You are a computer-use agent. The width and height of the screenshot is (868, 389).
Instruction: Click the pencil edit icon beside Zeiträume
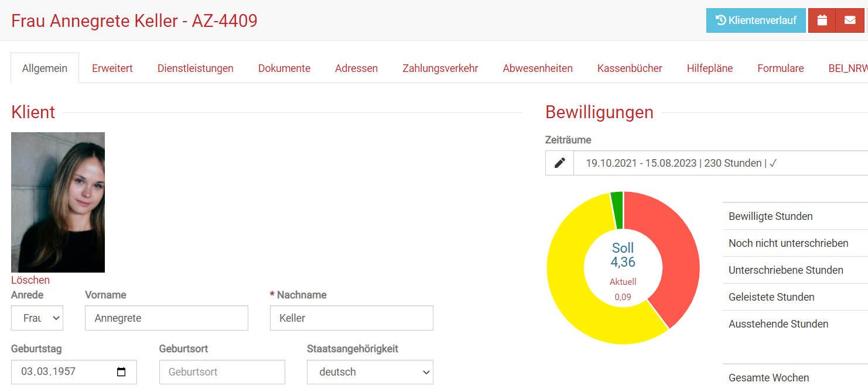point(559,163)
